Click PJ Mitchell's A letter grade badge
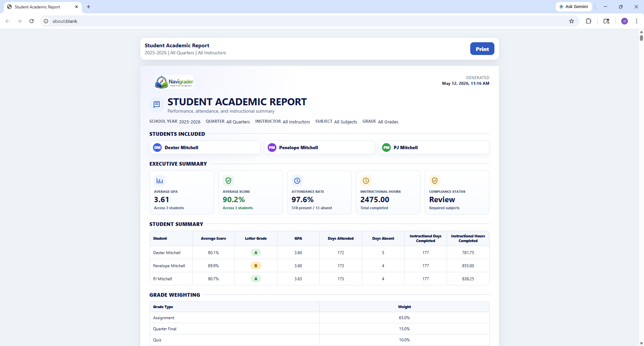 (256, 279)
